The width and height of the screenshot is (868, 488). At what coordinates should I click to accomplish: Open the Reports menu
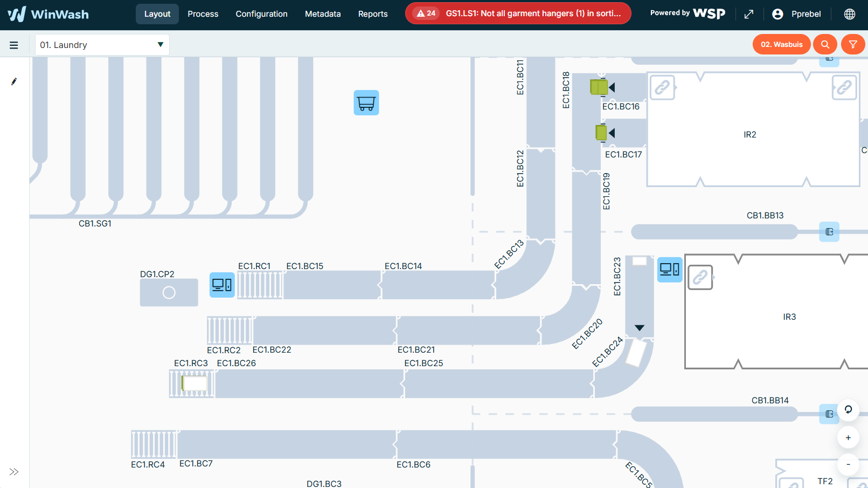[373, 14]
